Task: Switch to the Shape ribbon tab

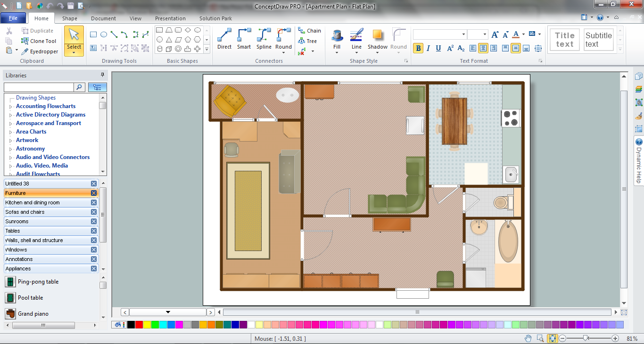Action: tap(70, 18)
